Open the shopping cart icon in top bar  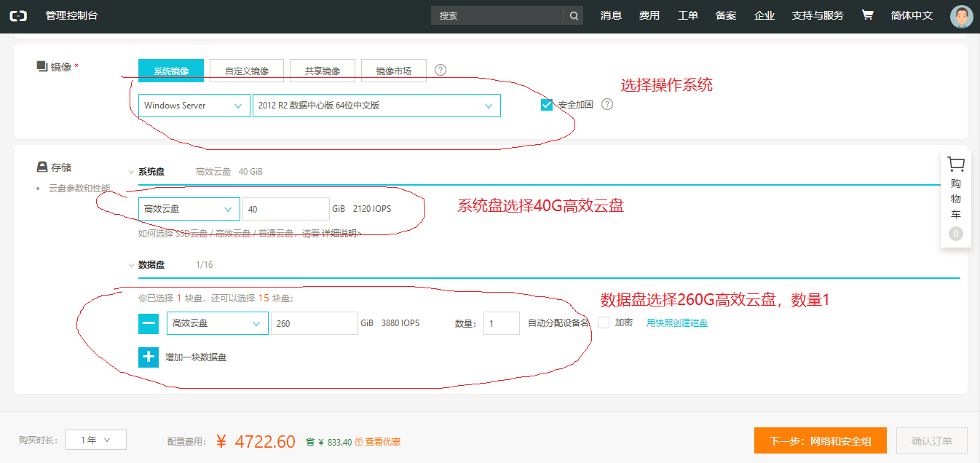point(867,15)
